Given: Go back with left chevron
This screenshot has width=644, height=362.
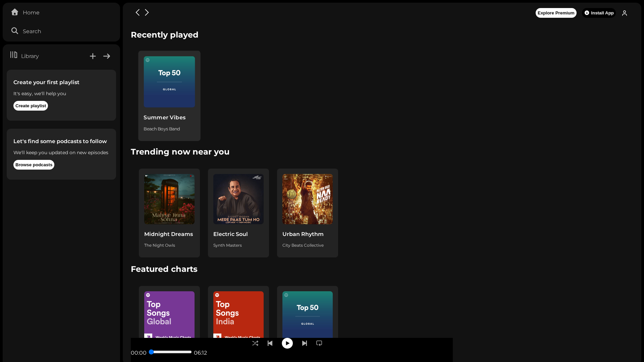Looking at the screenshot, I should coord(138,12).
